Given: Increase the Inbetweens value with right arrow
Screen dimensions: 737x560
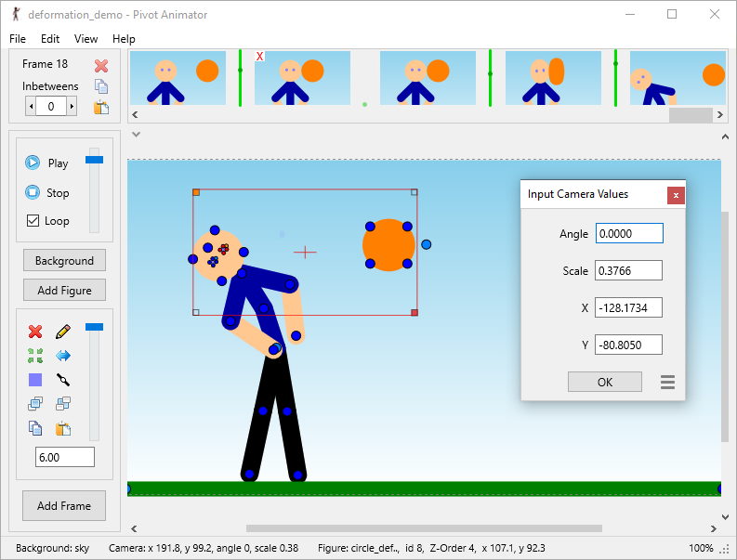Looking at the screenshot, I should [72, 107].
